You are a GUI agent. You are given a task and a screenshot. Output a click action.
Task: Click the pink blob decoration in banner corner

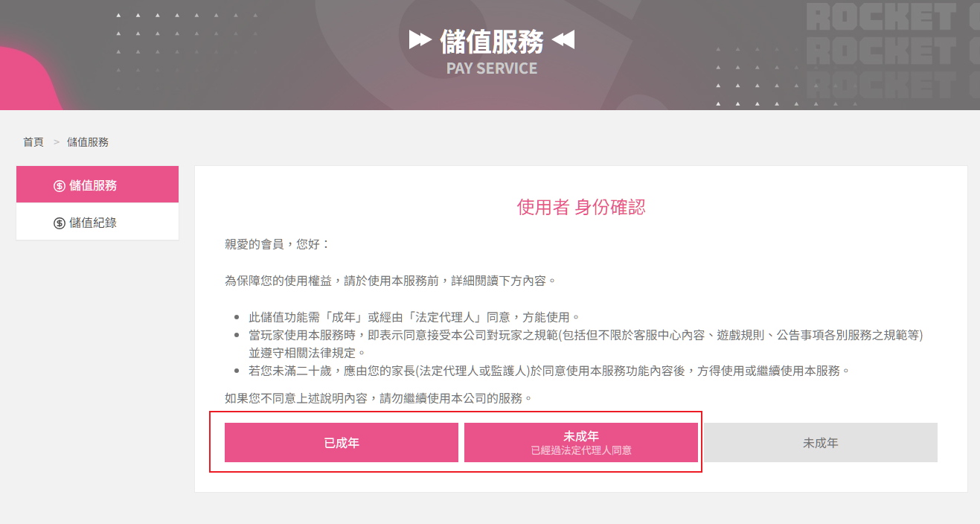pos(30,80)
